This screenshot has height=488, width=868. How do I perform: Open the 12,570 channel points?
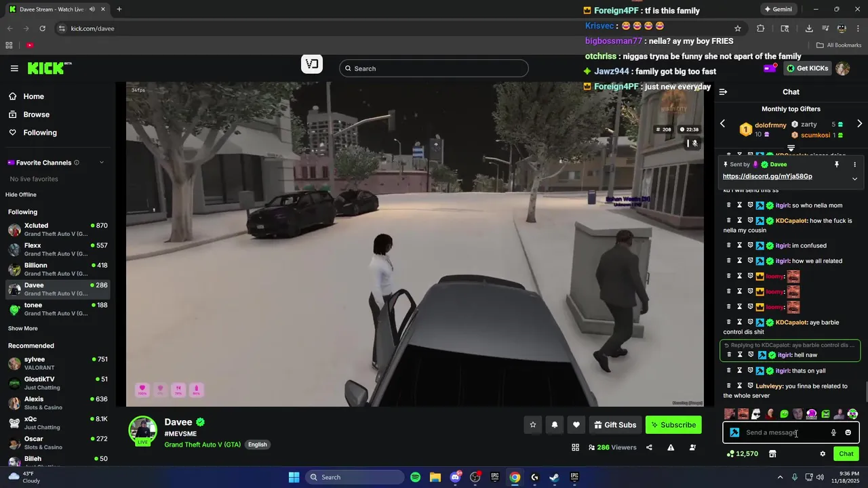coord(743,453)
